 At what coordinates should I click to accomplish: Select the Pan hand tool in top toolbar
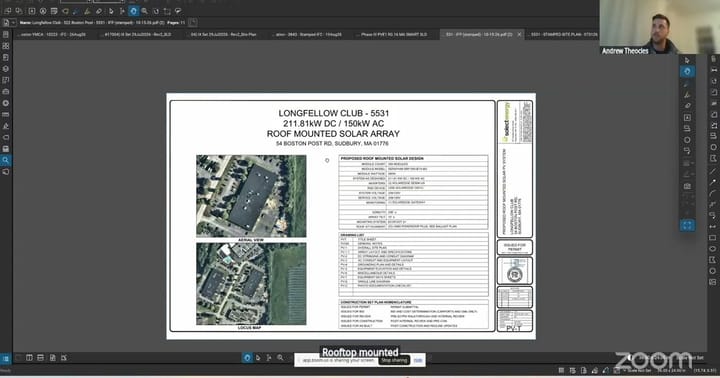point(134,11)
